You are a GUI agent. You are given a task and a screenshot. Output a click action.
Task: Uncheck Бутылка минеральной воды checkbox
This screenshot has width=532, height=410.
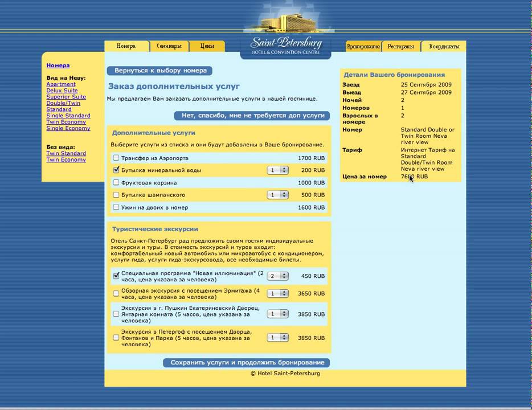[116, 170]
